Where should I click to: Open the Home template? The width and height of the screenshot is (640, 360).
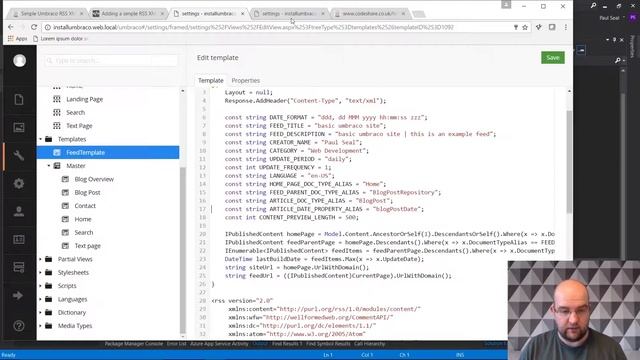point(83,219)
